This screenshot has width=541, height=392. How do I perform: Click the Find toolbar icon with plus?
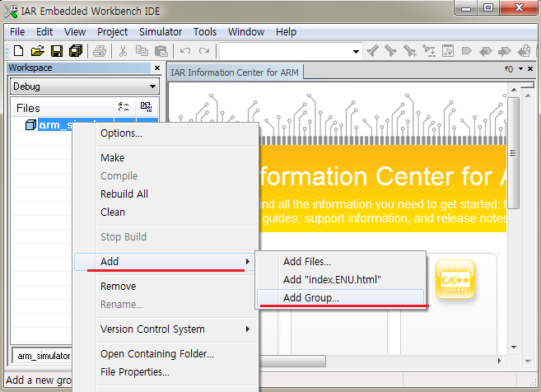tap(410, 51)
